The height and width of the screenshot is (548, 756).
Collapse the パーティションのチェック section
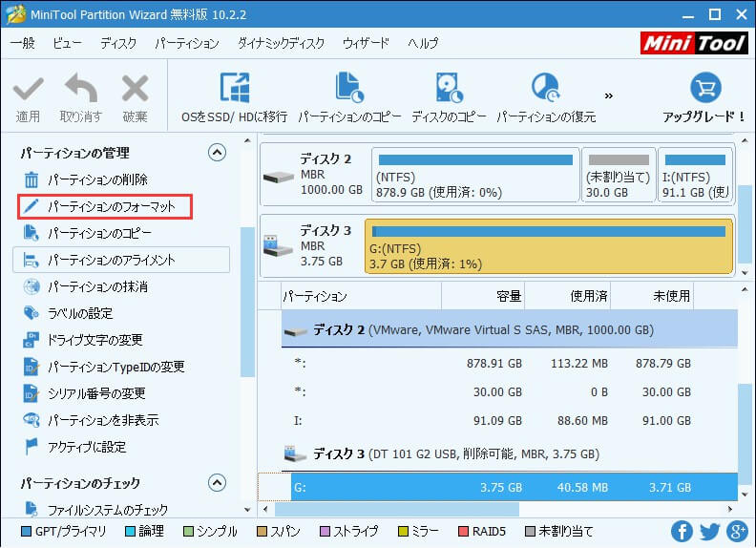217,483
